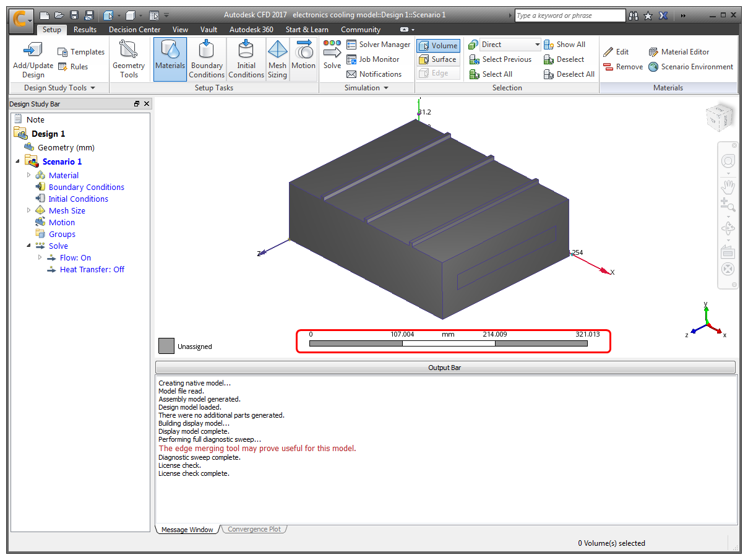
Task: Toggle Surface selection mode
Action: [438, 59]
